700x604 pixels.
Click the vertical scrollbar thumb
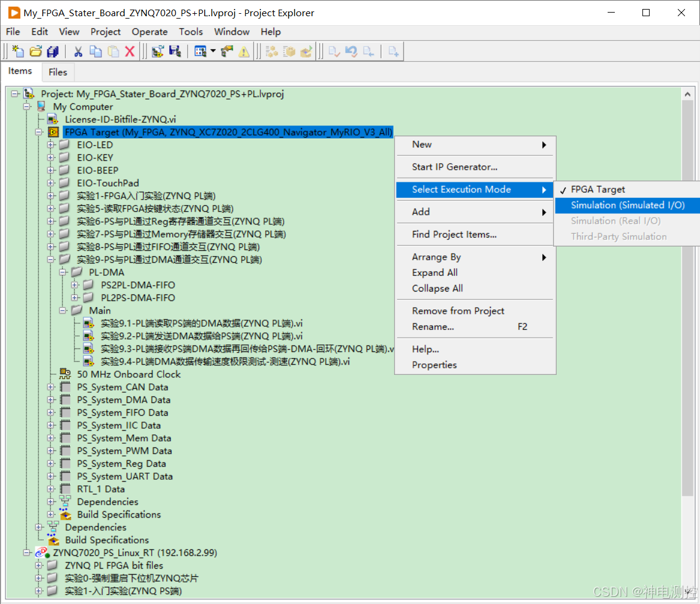pos(687,298)
